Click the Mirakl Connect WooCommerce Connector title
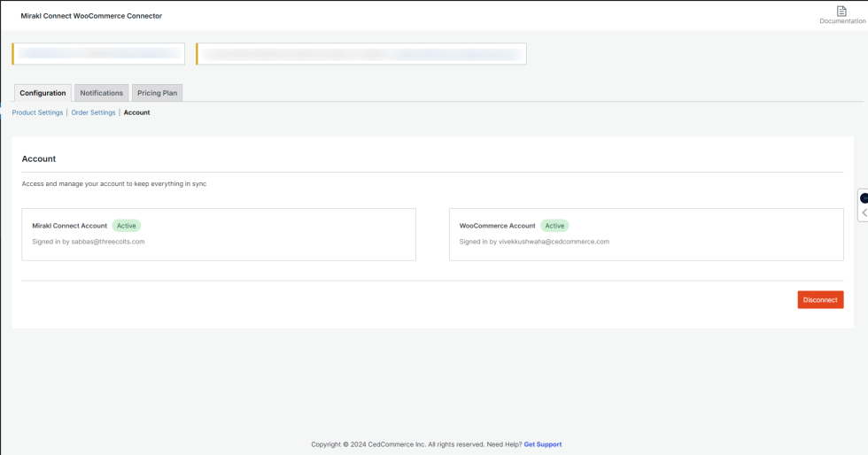This screenshot has width=868, height=455. [x=91, y=16]
